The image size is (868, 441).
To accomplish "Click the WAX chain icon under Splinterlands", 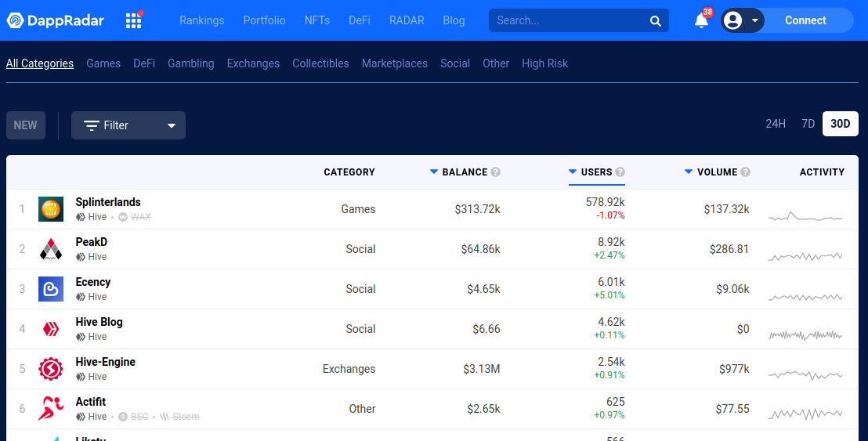I will coord(123,217).
